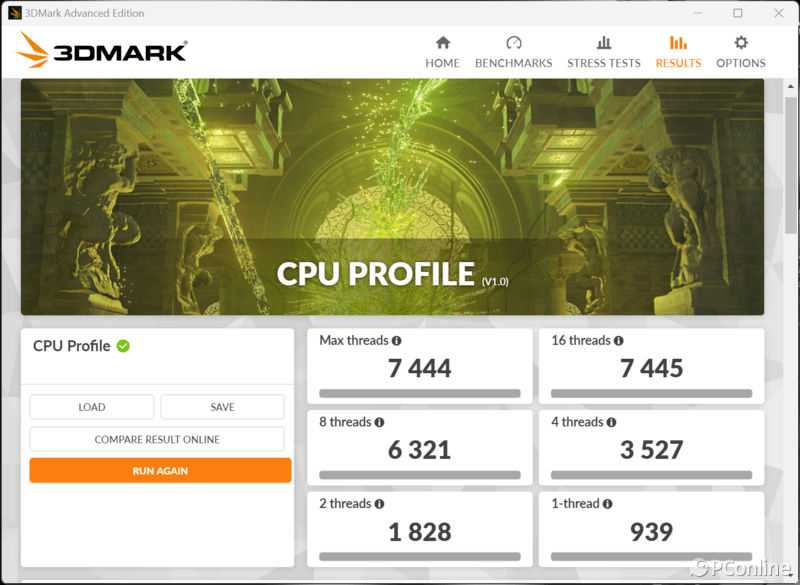Click the 1-thread info icon

[x=607, y=504]
